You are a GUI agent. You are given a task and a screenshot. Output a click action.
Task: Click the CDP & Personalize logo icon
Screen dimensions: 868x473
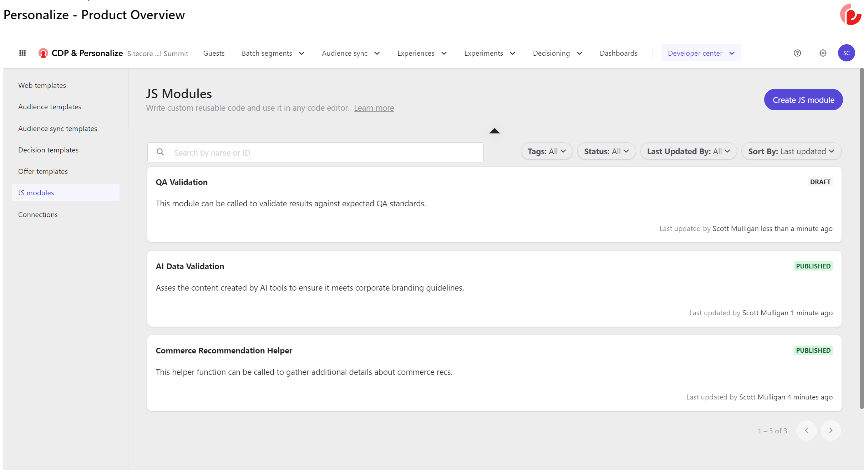pos(43,53)
